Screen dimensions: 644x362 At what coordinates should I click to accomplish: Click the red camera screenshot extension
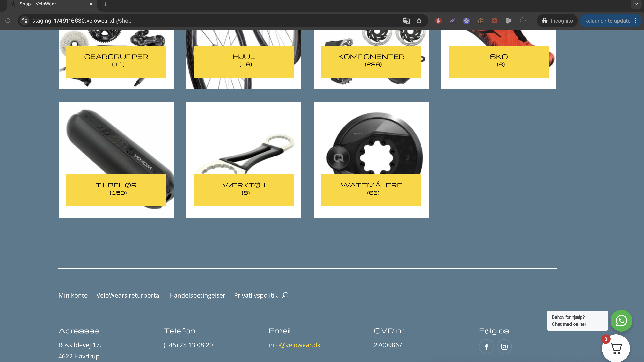pyautogui.click(x=494, y=20)
